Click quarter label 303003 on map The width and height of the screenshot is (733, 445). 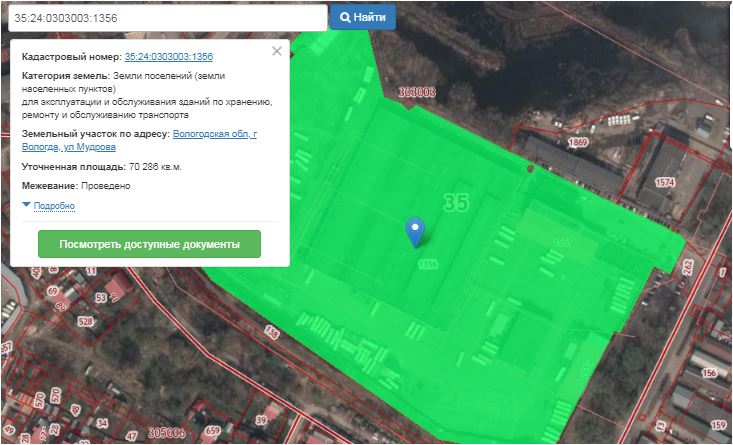417,92
